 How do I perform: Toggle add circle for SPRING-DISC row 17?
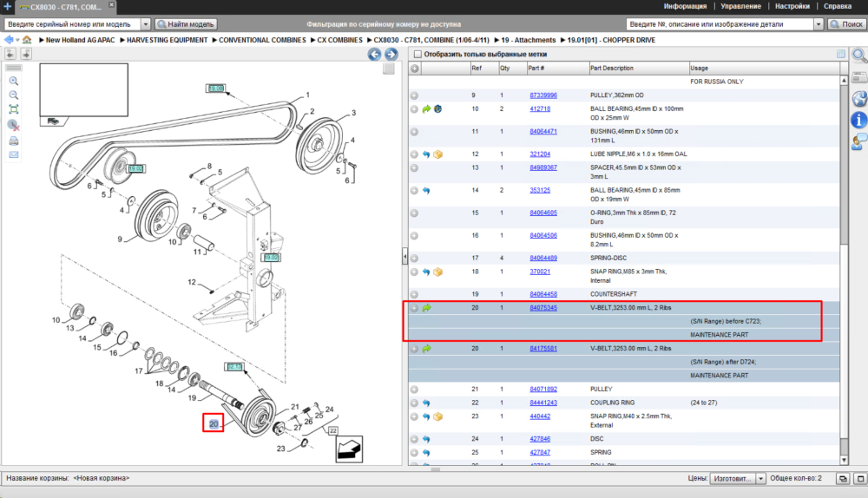click(x=414, y=259)
